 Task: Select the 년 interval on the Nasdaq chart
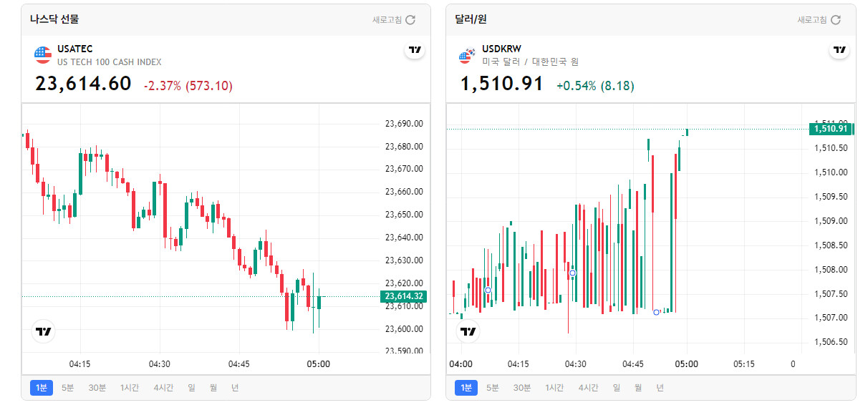click(235, 388)
